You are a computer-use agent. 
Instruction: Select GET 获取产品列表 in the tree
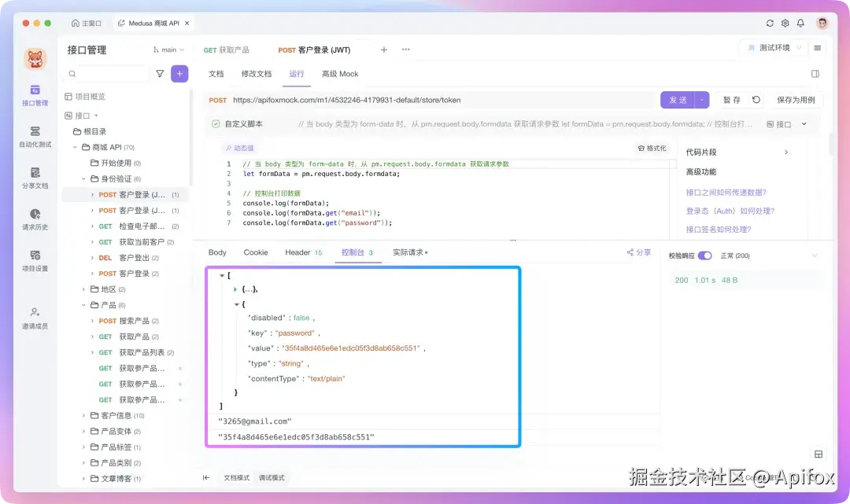coord(136,352)
